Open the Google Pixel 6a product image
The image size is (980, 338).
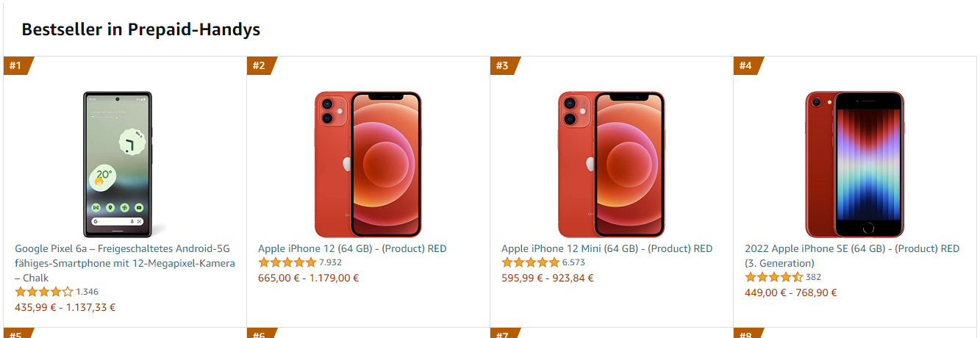coord(118,164)
